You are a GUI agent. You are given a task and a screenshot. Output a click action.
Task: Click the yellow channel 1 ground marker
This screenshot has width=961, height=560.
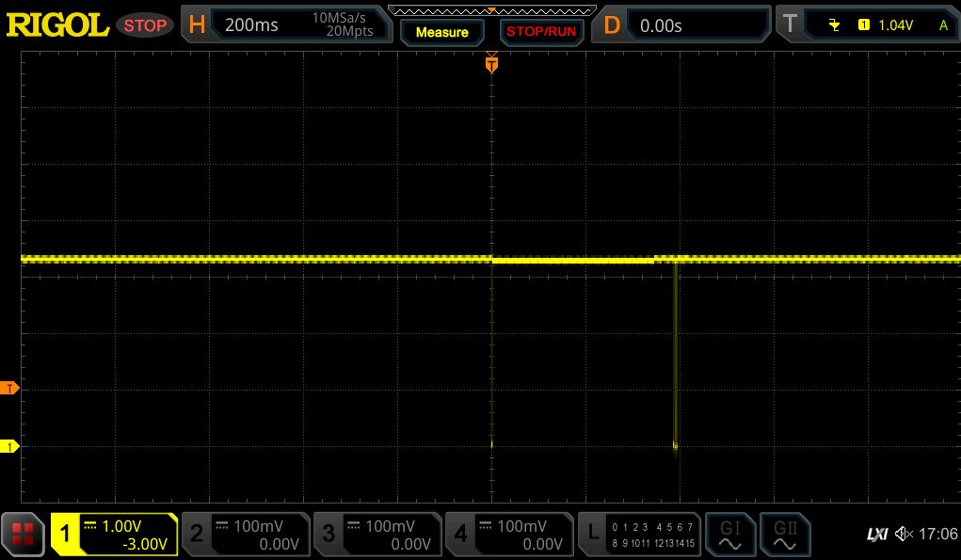click(9, 446)
